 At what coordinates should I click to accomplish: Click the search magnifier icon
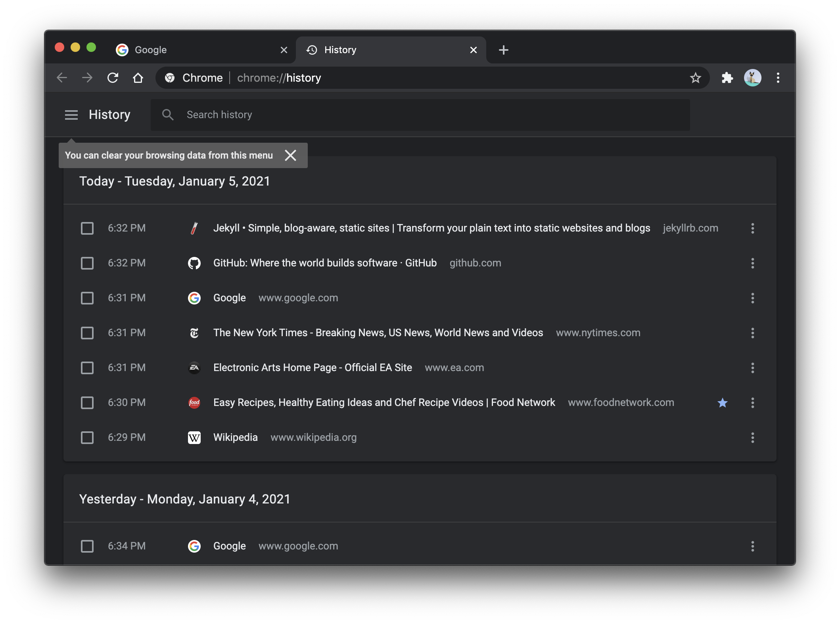[168, 115]
